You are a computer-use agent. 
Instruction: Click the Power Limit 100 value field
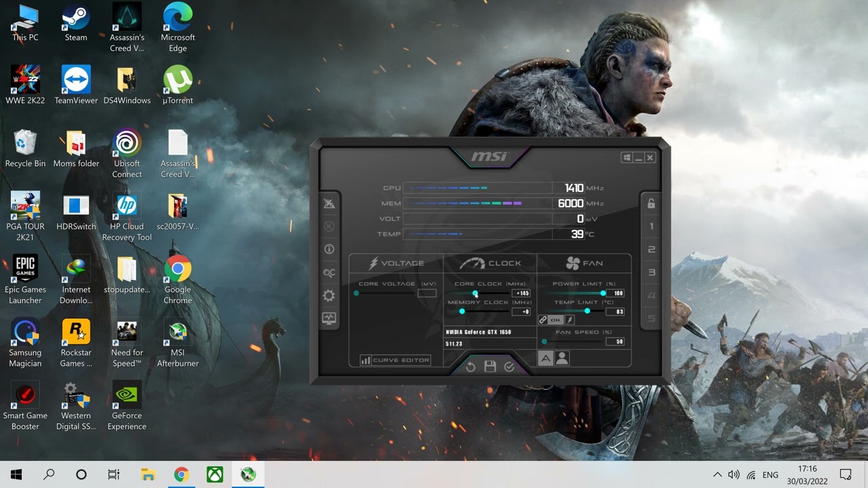616,293
